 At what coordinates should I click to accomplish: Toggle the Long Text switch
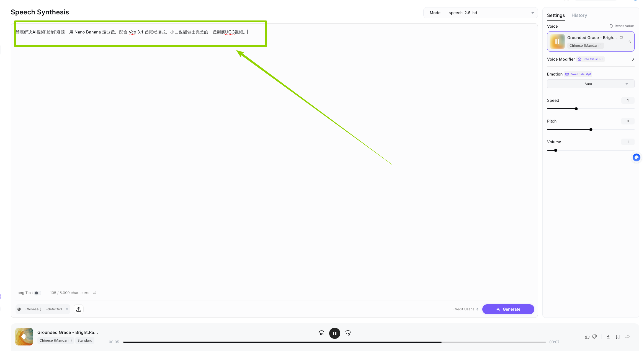pyautogui.click(x=37, y=293)
